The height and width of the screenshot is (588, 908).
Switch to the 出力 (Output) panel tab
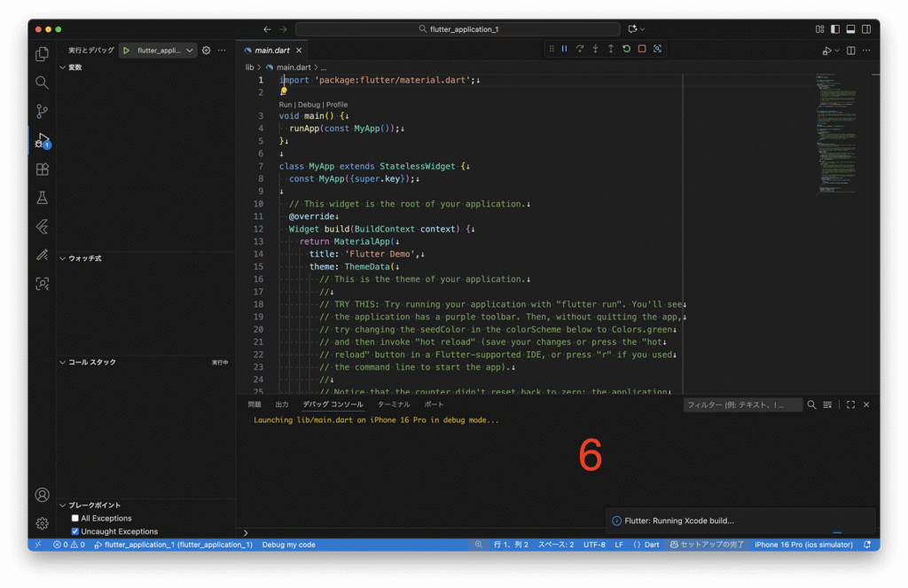click(x=282, y=404)
